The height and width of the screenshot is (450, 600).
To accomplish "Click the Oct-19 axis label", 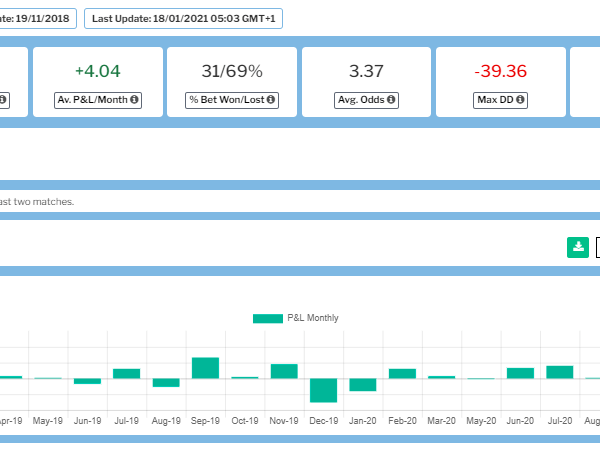I will [245, 421].
